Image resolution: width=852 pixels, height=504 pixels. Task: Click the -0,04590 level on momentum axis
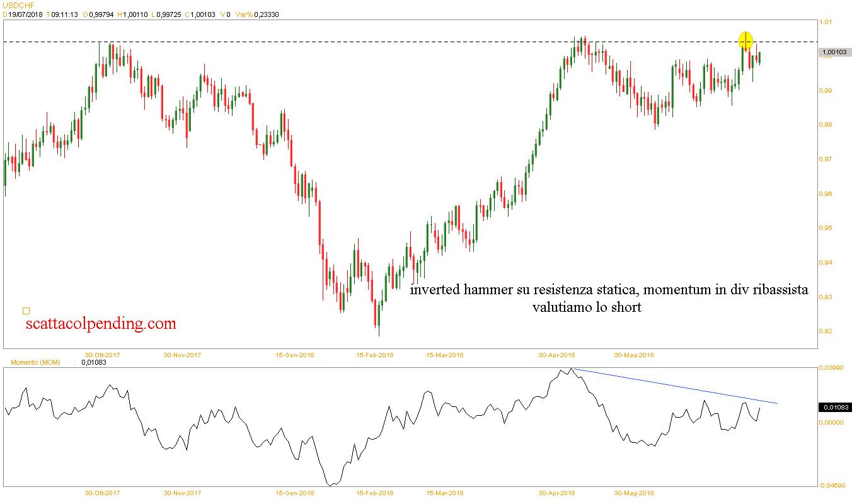832,486
